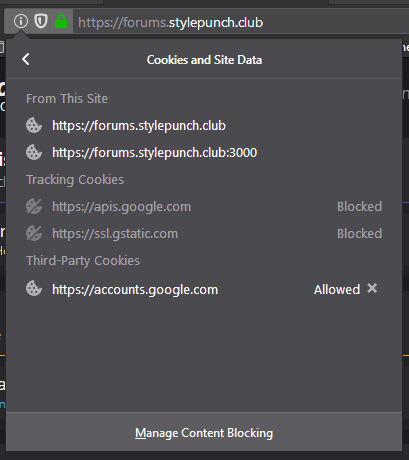Go back using the left chevron arrow
Viewport: 409px width, 460px height.
pyautogui.click(x=26, y=60)
